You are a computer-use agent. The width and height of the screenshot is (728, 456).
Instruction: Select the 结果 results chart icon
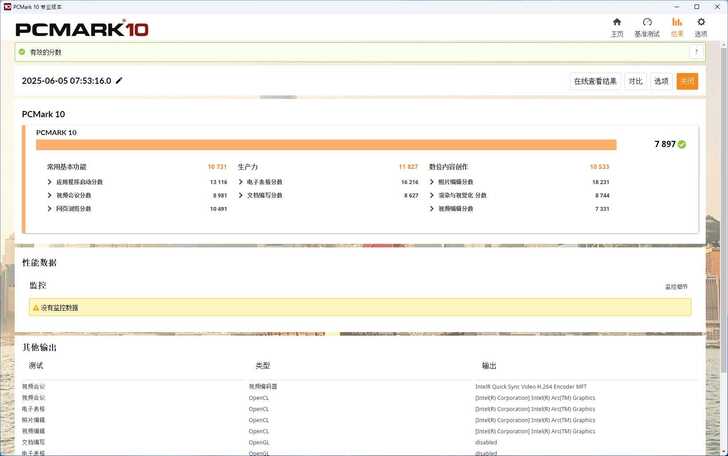tap(677, 22)
